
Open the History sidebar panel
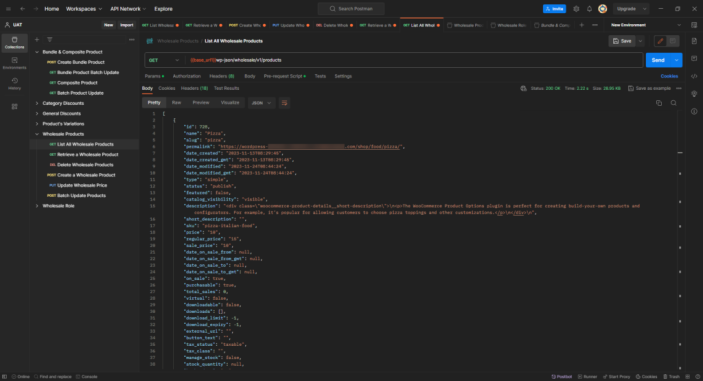pyautogui.click(x=14, y=84)
